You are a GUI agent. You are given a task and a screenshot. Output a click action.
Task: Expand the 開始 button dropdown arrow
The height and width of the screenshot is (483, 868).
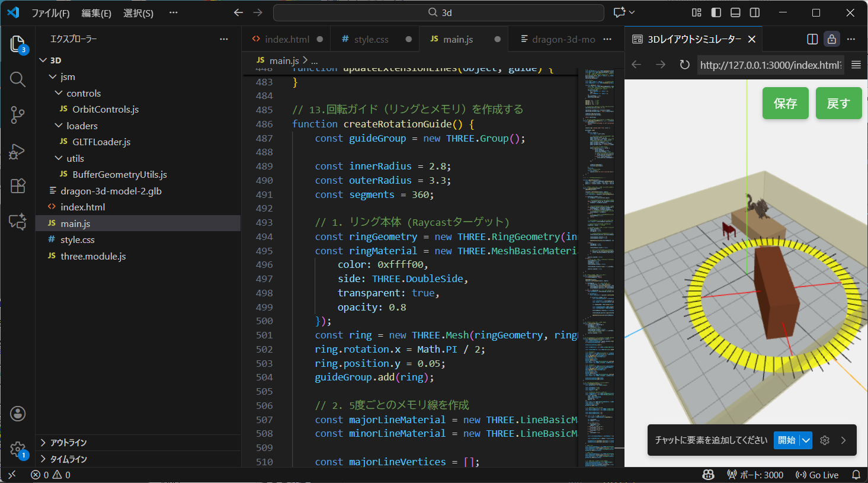[805, 440]
